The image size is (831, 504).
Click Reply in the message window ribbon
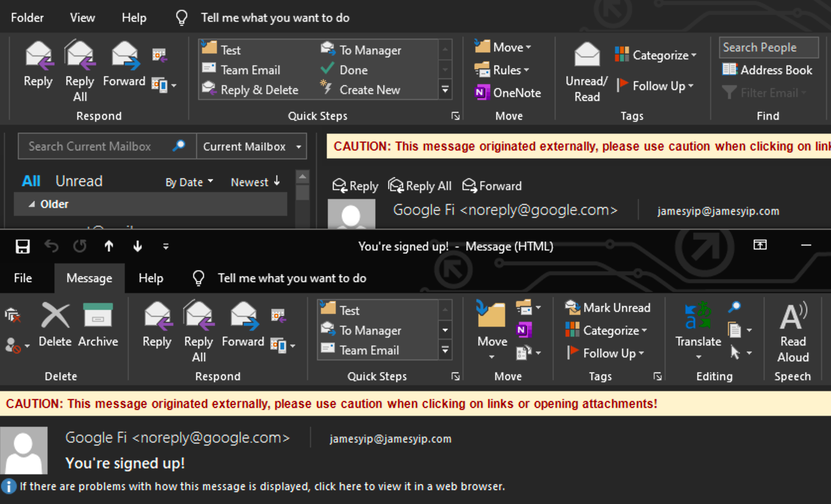coord(157,325)
